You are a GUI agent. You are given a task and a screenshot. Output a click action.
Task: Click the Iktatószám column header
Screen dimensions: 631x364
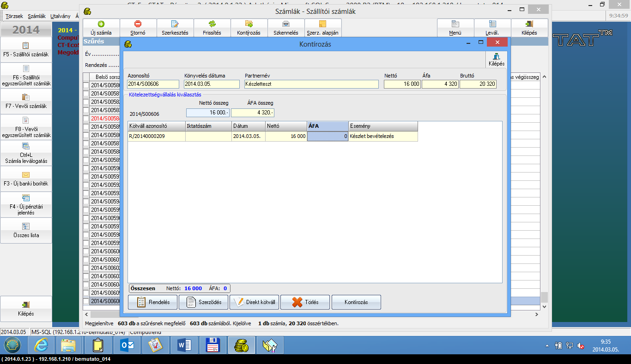coord(208,126)
